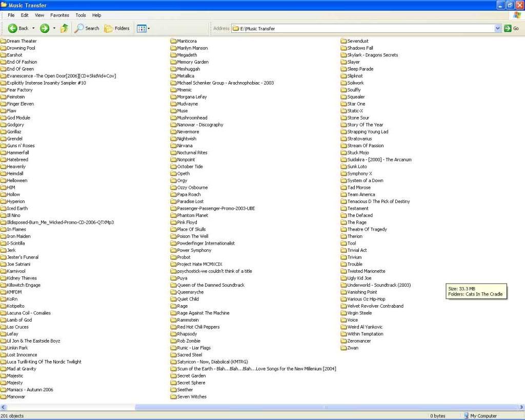Select the Megadeth folder icon

coord(173,55)
